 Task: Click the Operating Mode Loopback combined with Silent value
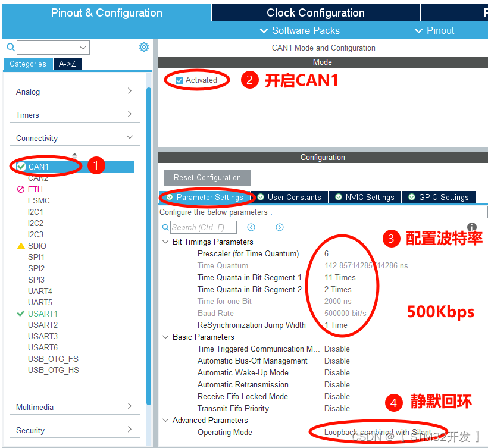pos(378,432)
